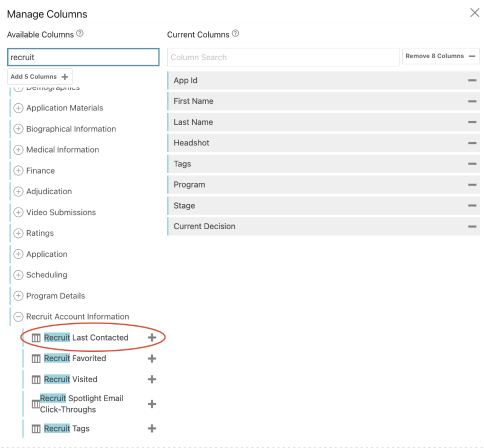Viewport: 484px width, 448px height.
Task: Select the Recruit Favorited label
Action: tap(75, 358)
